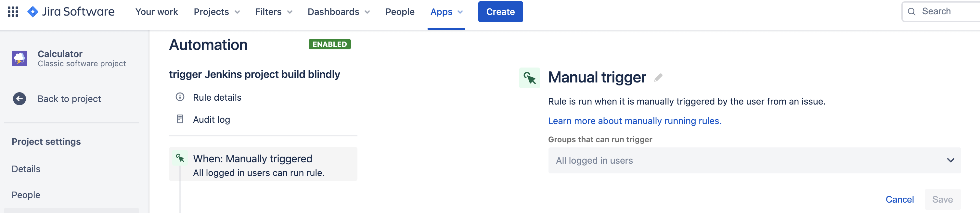Image resolution: width=980 pixels, height=213 pixels.
Task: Open the People menu in top navigation
Action: 400,12
